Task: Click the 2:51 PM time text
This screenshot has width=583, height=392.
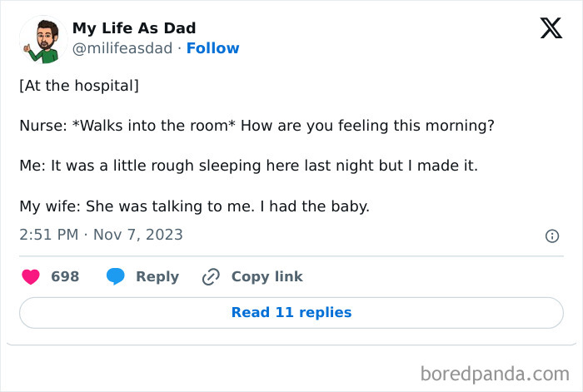Action: [x=50, y=235]
